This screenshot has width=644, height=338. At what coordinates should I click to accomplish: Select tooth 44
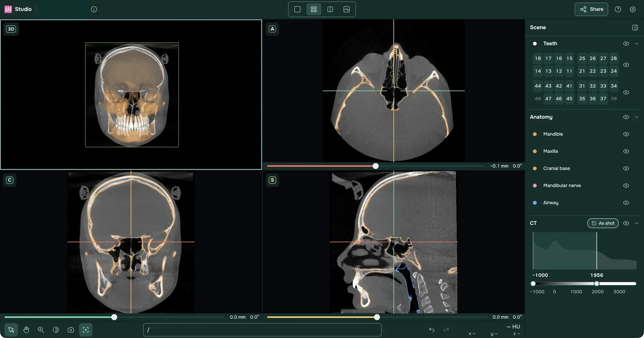(x=538, y=86)
